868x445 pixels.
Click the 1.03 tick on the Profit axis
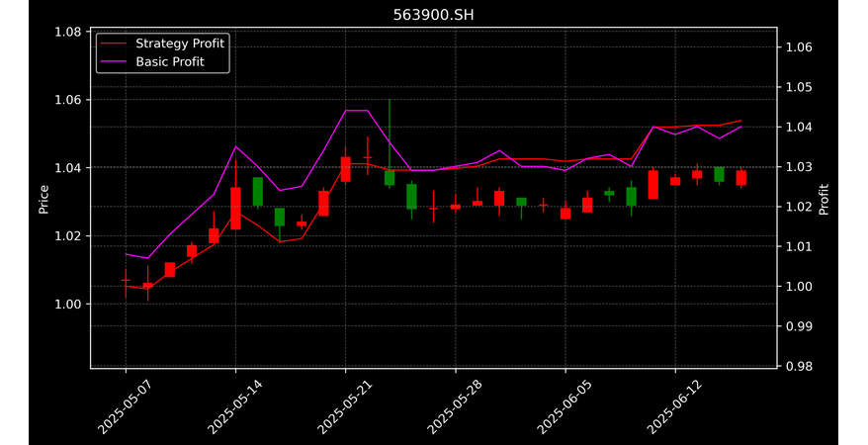(x=799, y=167)
